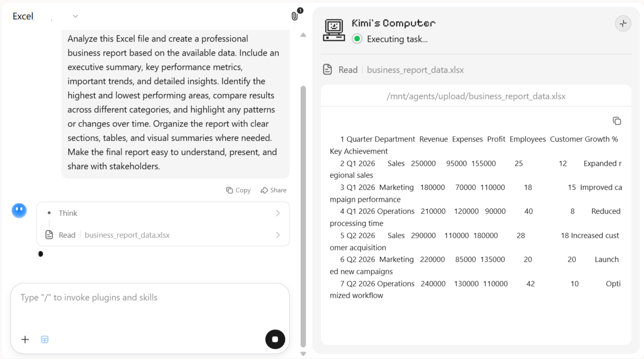Click the Kimi blue avatar icon
The image size is (644, 359).
pos(19,210)
